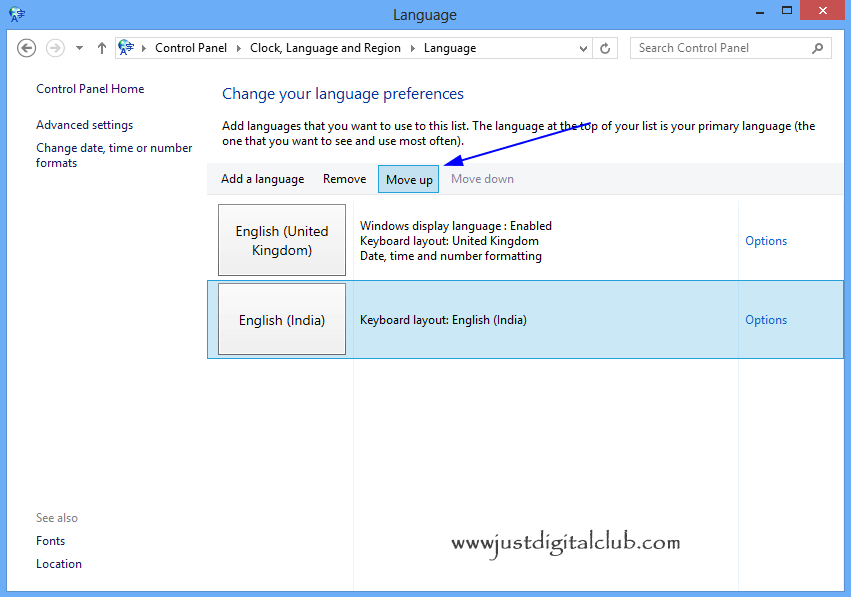
Task: Click 'Windows display language : Enabled' text
Action: coord(456,226)
